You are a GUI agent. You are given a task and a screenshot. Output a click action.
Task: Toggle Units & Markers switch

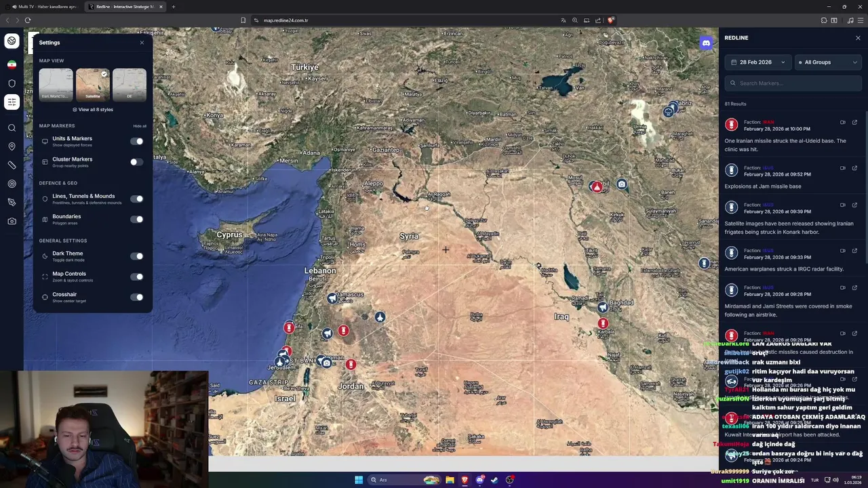[137, 141]
